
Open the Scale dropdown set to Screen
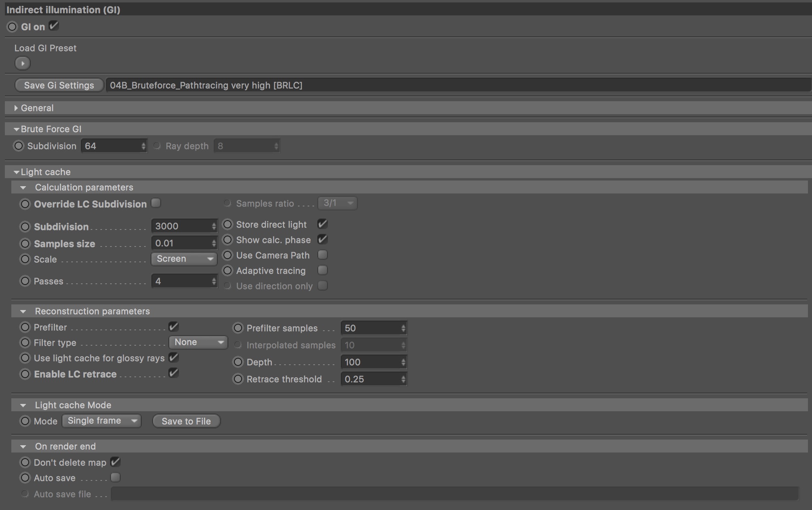[184, 259]
